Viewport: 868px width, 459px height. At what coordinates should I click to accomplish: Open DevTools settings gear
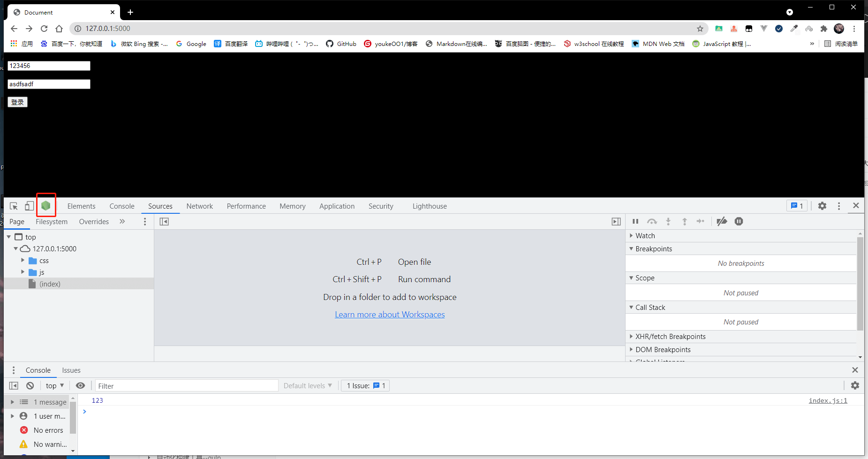point(822,206)
